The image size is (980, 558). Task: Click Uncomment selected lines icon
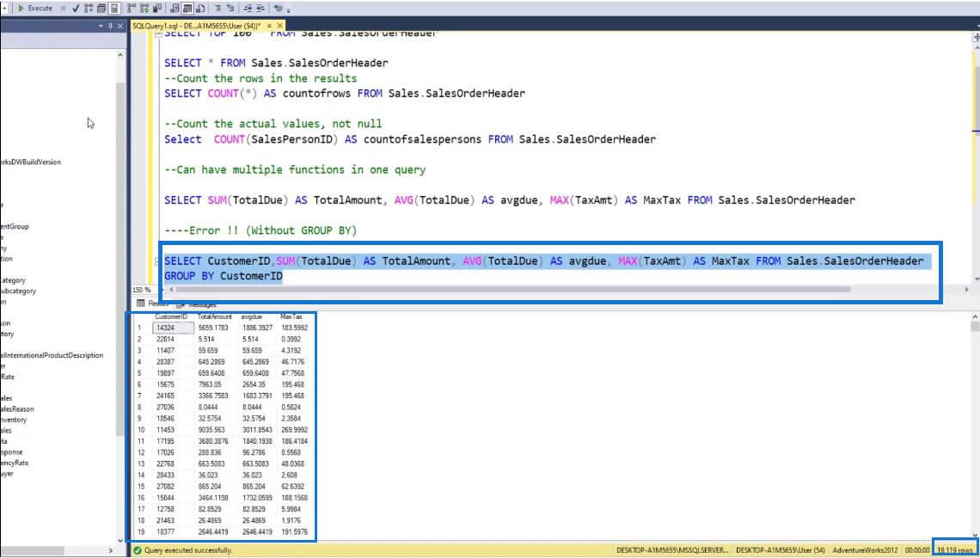(x=230, y=8)
